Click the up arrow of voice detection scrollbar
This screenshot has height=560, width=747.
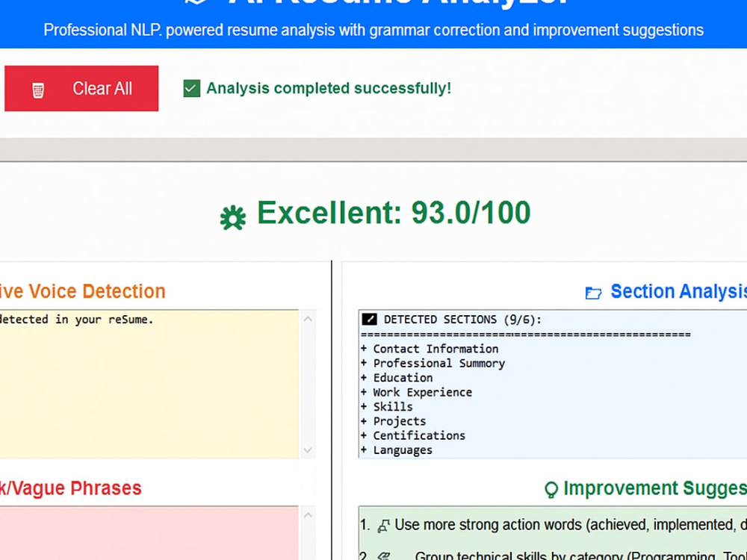pyautogui.click(x=308, y=319)
